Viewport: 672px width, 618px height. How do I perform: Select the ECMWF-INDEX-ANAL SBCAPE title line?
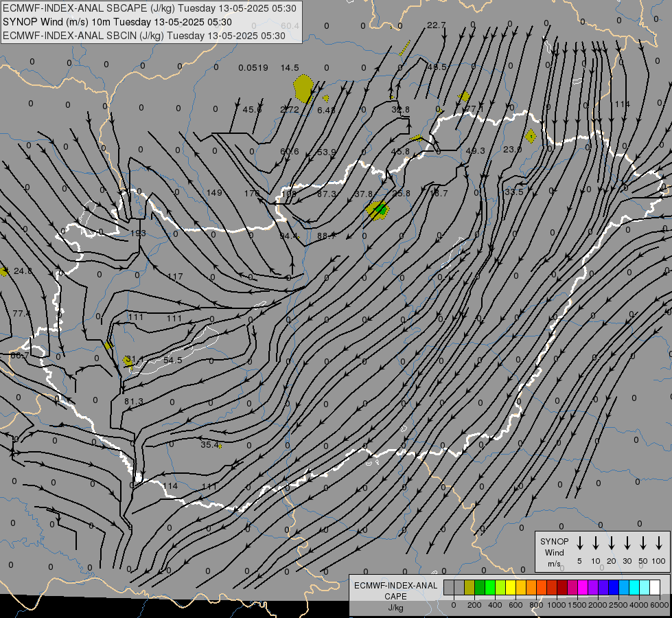click(149, 8)
